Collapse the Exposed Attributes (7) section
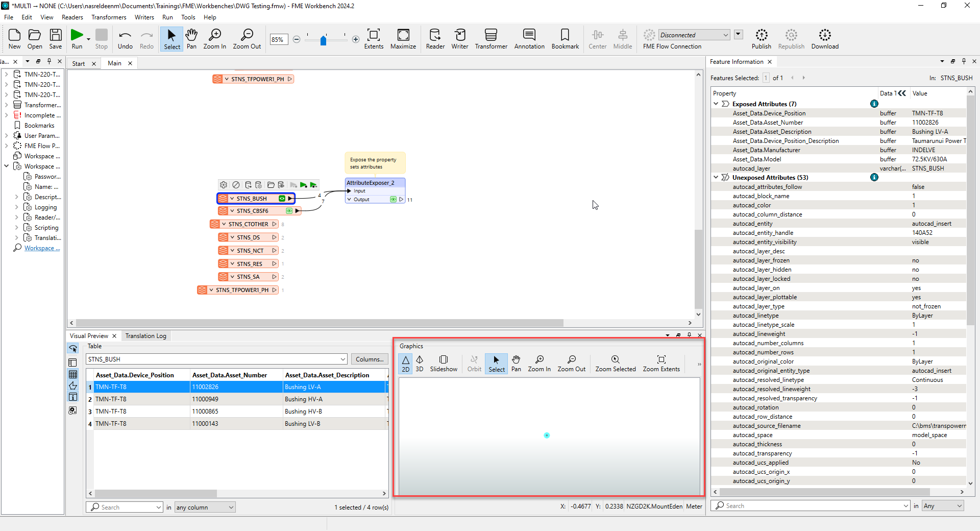Viewport: 980px width, 531px height. [x=716, y=104]
